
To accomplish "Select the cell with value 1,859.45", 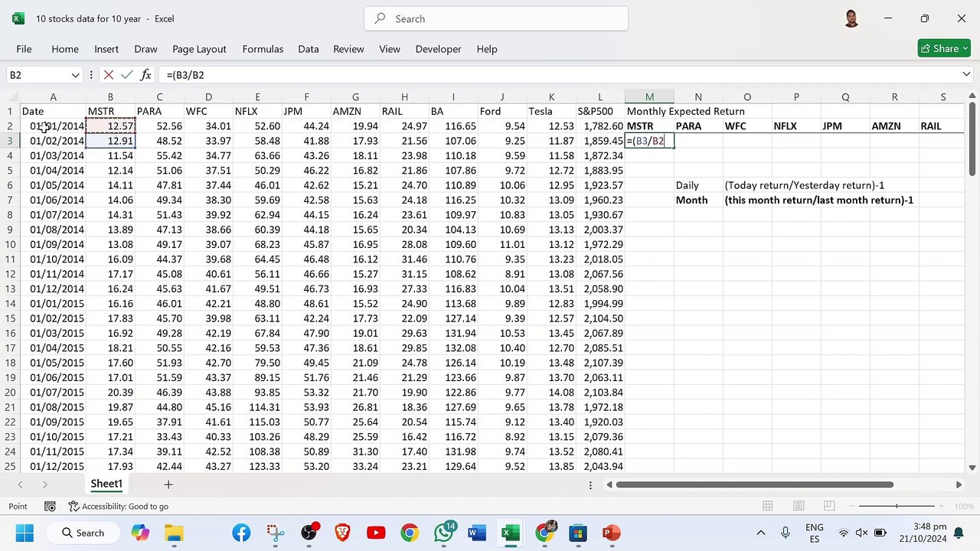I will (600, 141).
